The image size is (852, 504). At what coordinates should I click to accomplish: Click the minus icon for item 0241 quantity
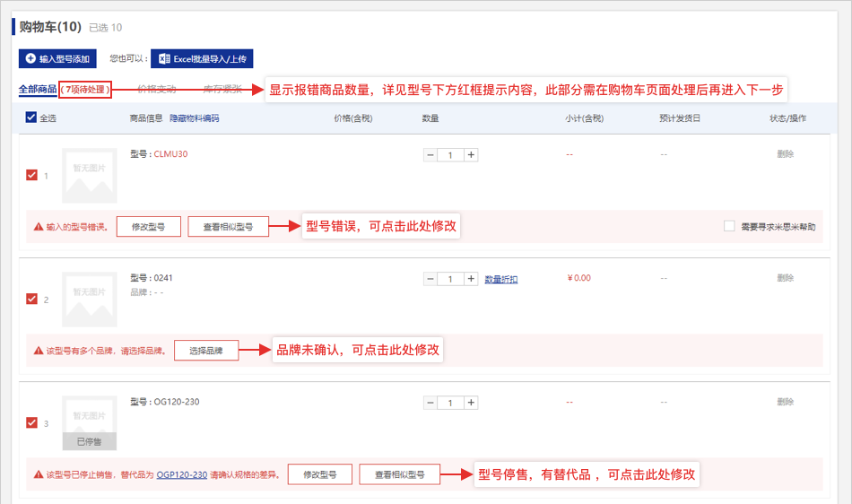pos(430,279)
